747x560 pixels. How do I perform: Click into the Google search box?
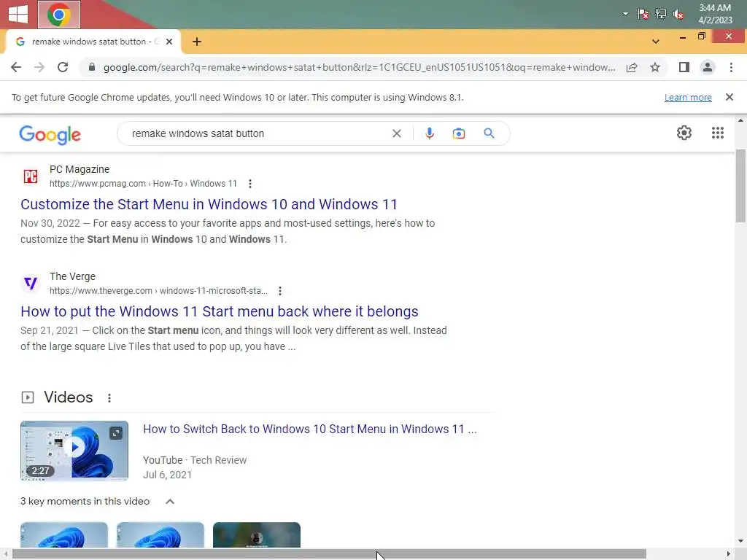tap(258, 133)
